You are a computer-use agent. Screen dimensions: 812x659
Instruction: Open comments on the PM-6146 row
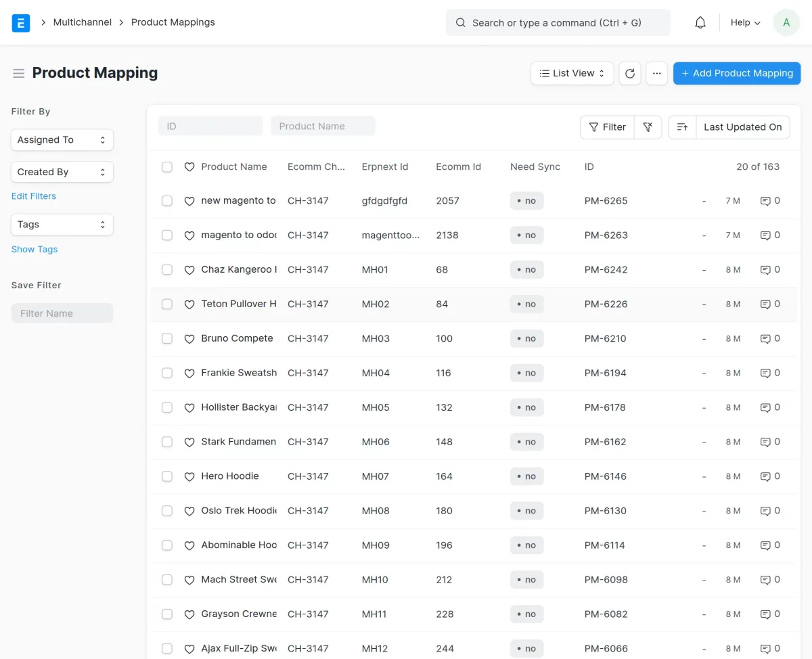tap(770, 476)
